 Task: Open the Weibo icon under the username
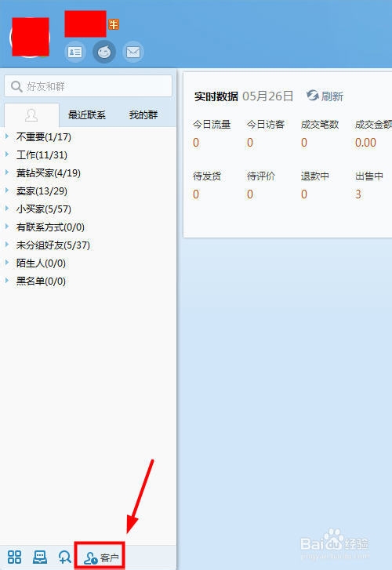coord(104,52)
